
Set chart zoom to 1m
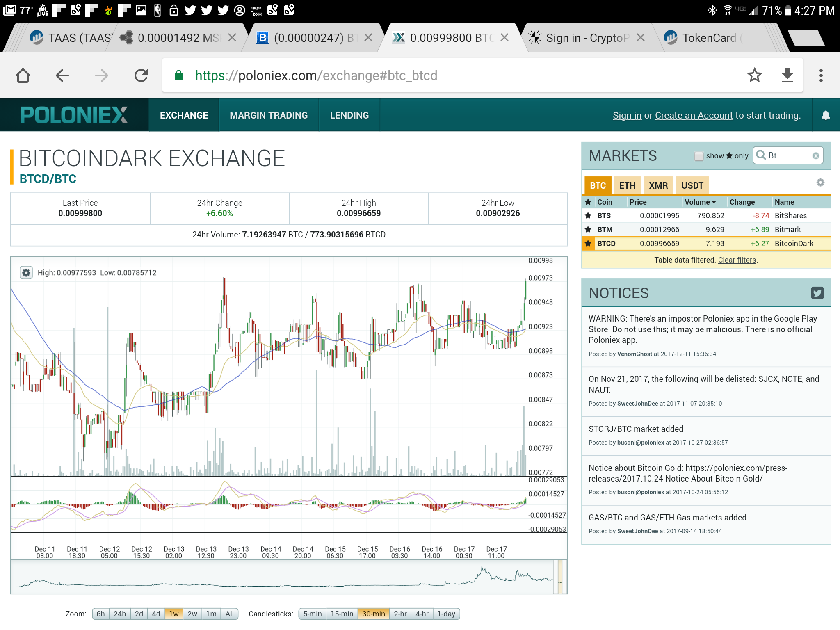pos(211,614)
